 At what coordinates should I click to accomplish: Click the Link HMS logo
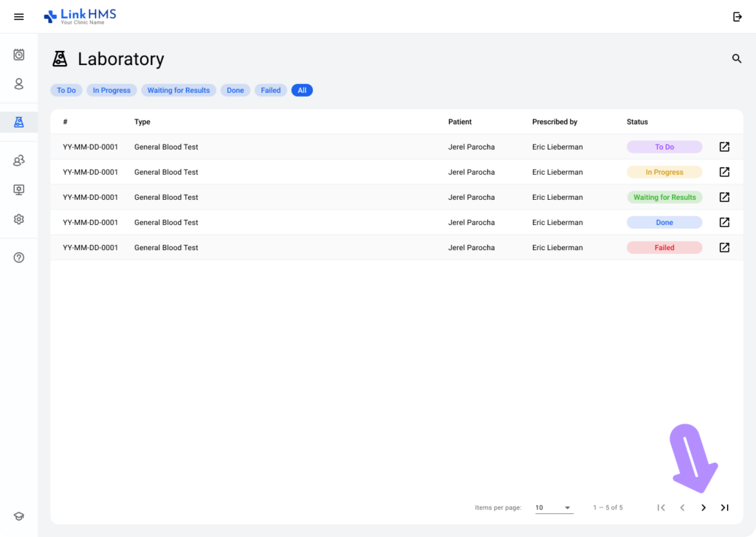pyautogui.click(x=80, y=16)
